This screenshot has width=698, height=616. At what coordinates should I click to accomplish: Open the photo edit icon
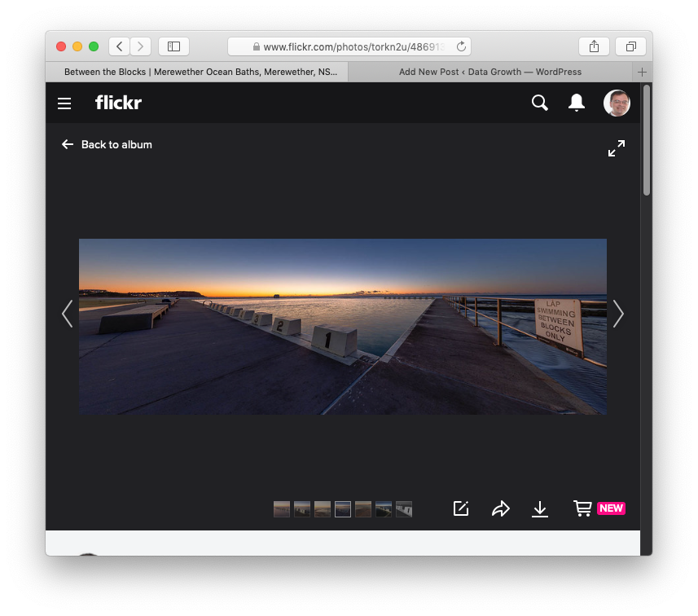[x=461, y=508]
